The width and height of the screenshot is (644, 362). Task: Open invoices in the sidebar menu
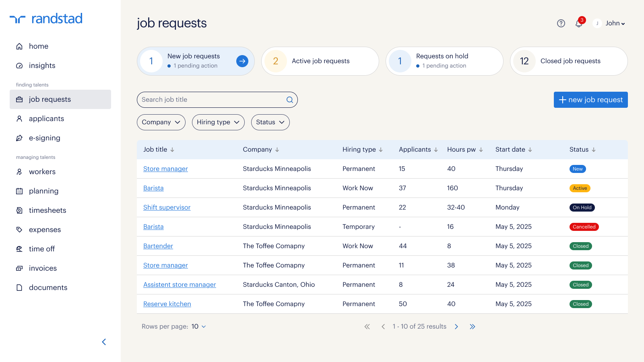(x=60, y=268)
